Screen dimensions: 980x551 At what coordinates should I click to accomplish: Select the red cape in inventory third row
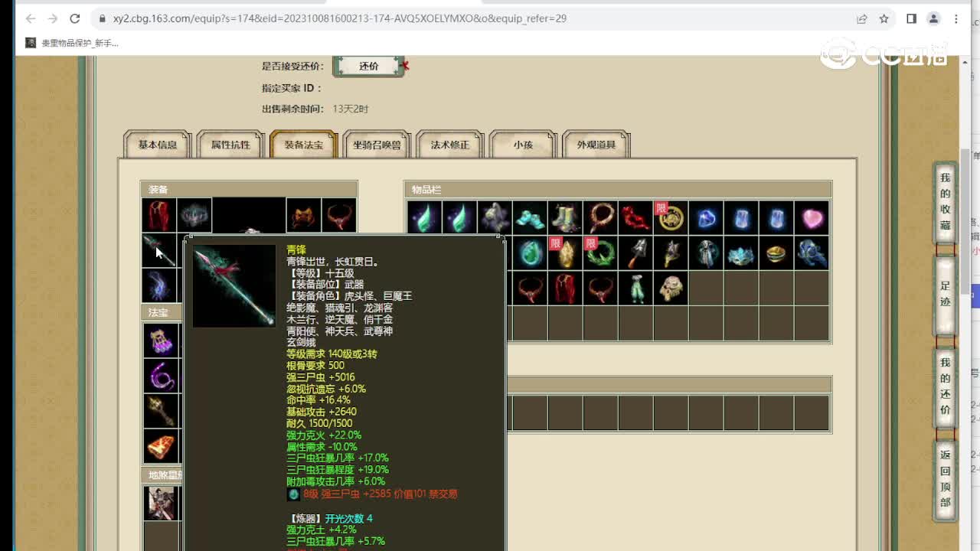(x=564, y=288)
